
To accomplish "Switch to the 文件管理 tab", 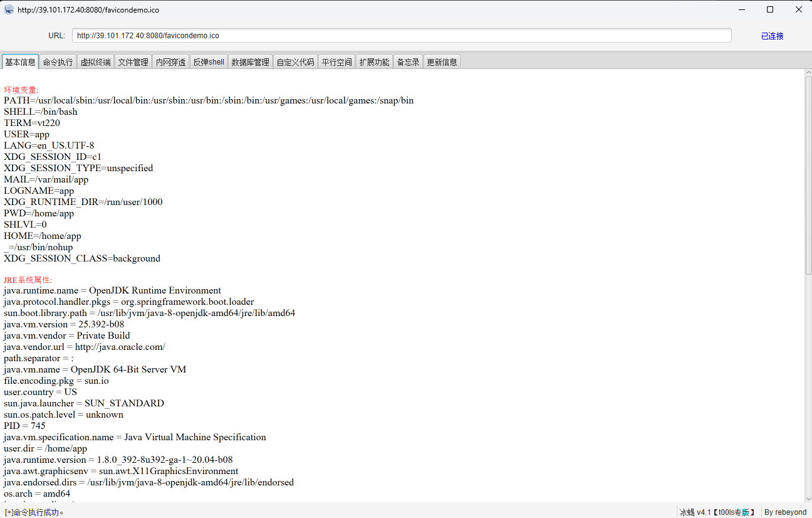I will (x=133, y=62).
